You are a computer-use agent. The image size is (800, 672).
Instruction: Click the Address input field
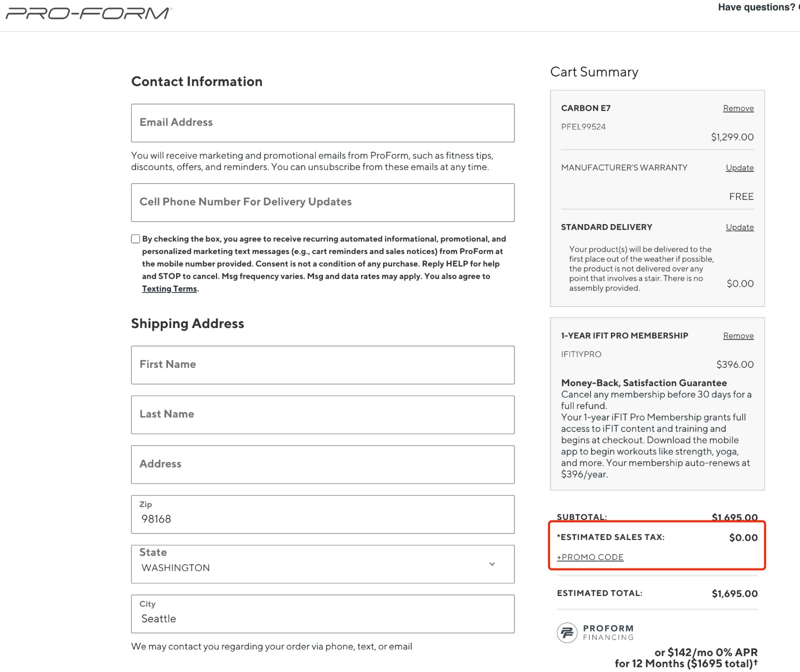tap(322, 464)
